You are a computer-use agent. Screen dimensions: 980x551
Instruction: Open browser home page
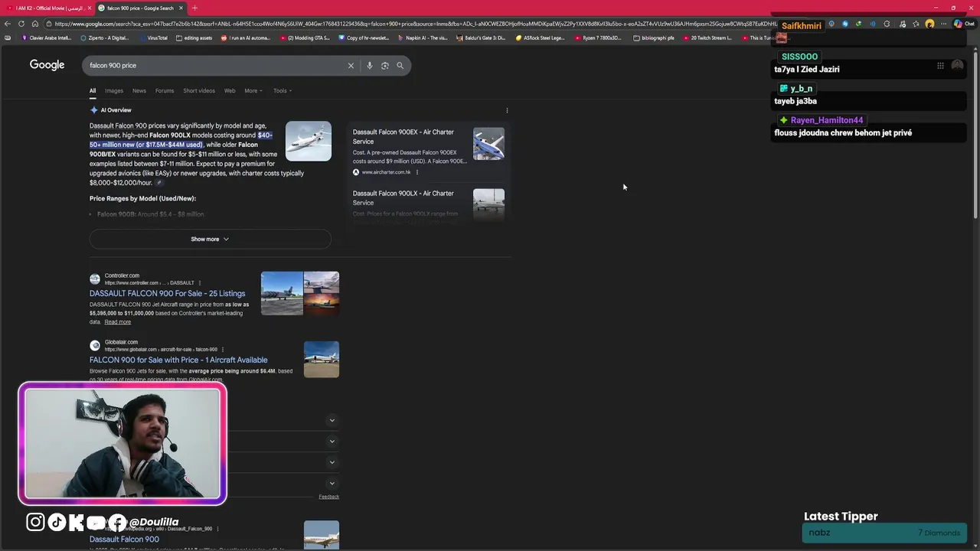click(x=35, y=24)
